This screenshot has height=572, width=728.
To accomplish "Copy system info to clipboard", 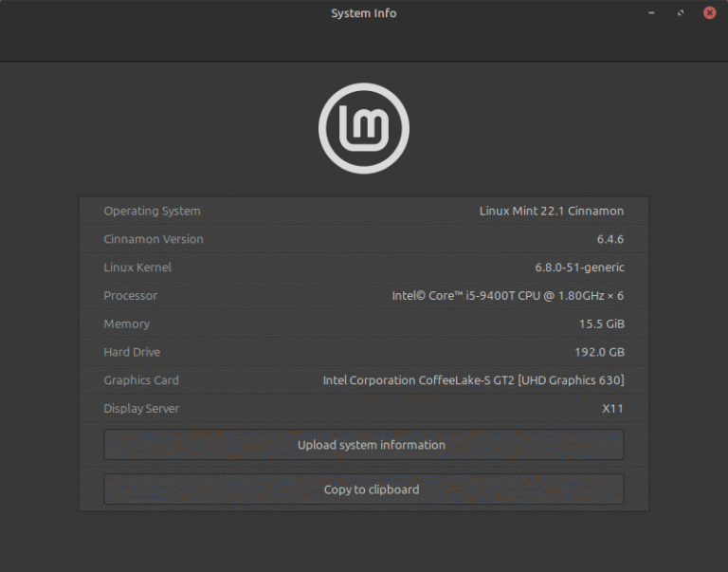I will tap(364, 489).
